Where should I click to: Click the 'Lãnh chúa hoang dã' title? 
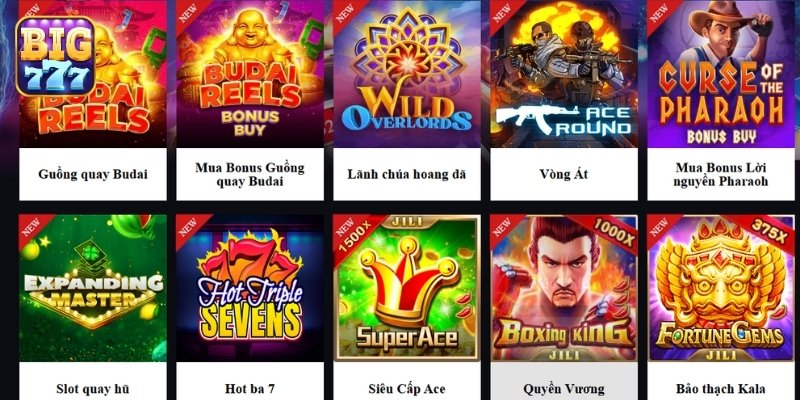pyautogui.click(x=407, y=174)
